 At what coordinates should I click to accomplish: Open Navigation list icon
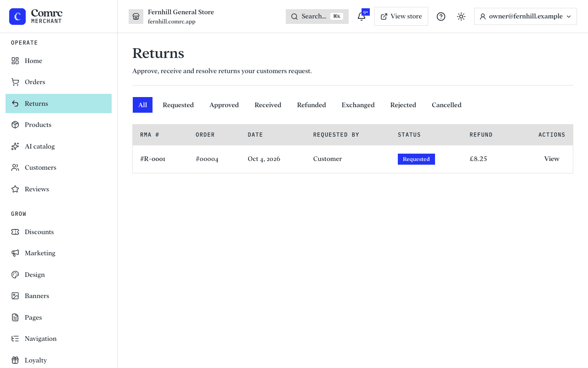[x=15, y=339]
